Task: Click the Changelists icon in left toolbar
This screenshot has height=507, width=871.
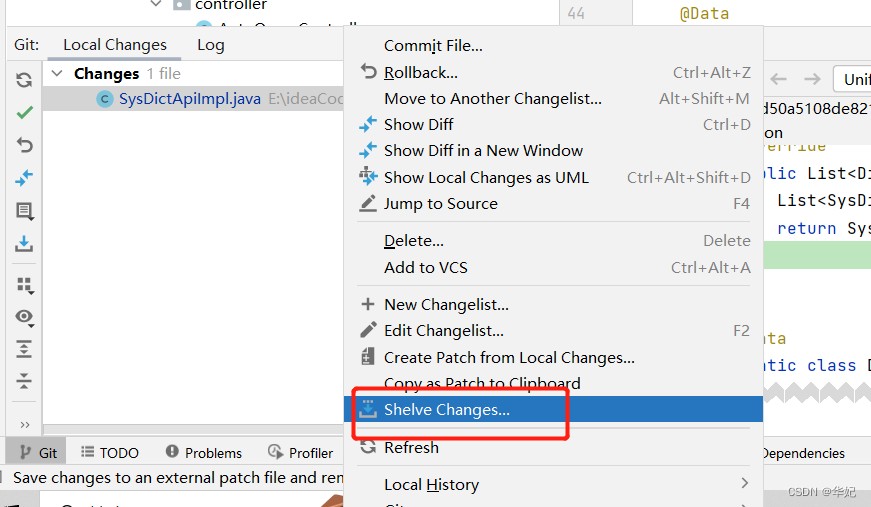Action: coord(25,211)
